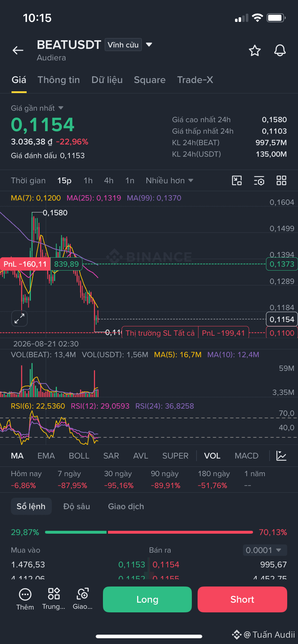This screenshot has height=644, width=298.
Task: Tap the 839,89 position size tag
Action: click(67, 264)
